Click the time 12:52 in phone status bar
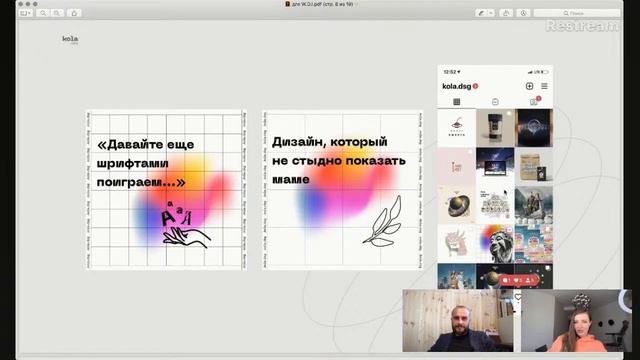640x360 pixels. [x=451, y=72]
